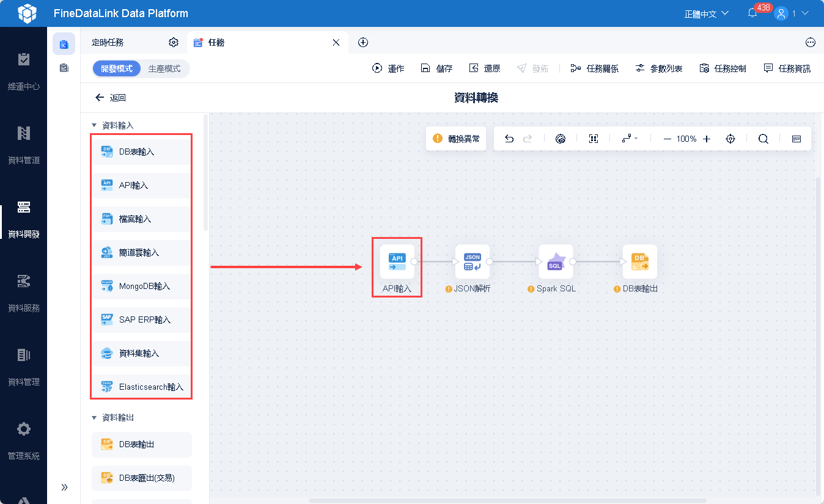Open the 參數列表 panel

(658, 68)
